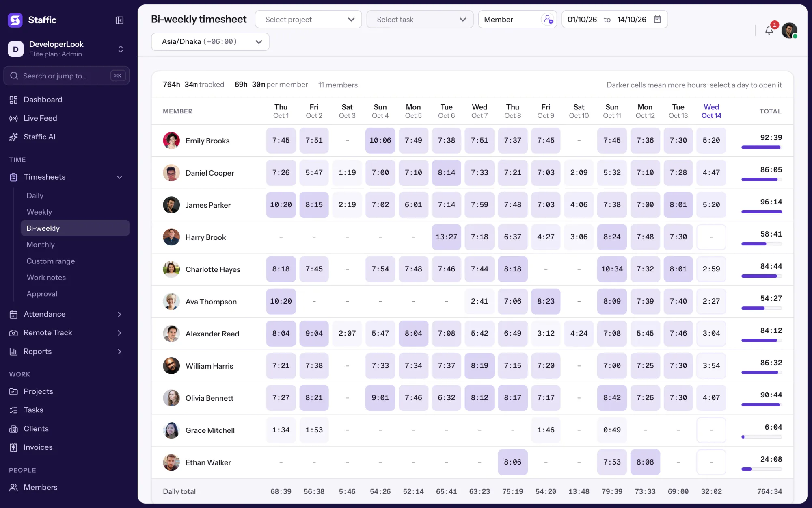Open the Asia/Dhaka timezone dropdown
The image size is (812, 508).
tap(210, 42)
